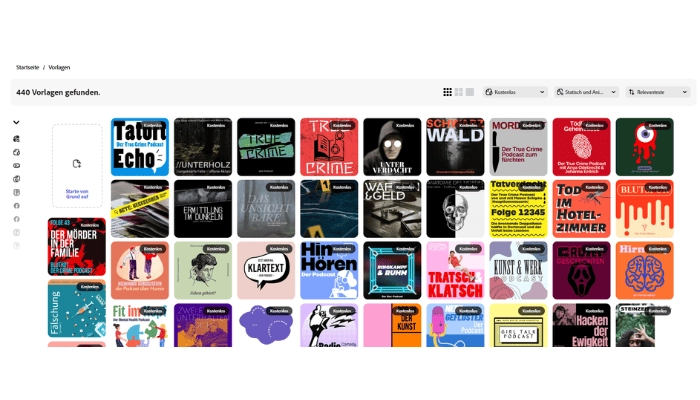Select the Der Mörder in der Familie template
This screenshot has height=400, width=700.
pos(77,246)
